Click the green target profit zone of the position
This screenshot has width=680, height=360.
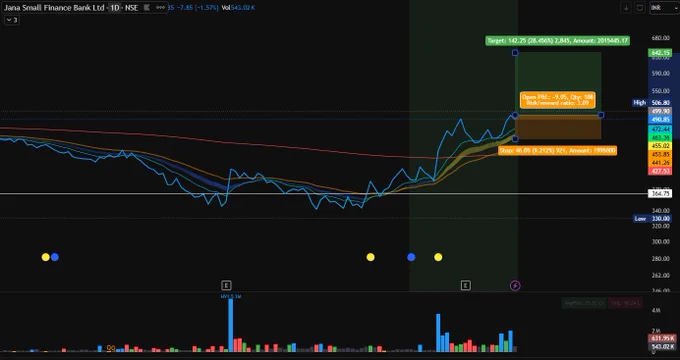click(x=558, y=84)
